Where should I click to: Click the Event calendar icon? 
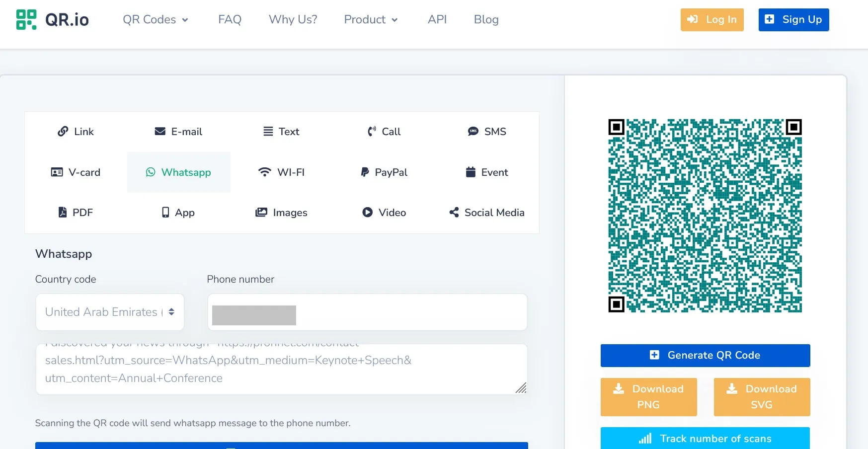coord(471,172)
